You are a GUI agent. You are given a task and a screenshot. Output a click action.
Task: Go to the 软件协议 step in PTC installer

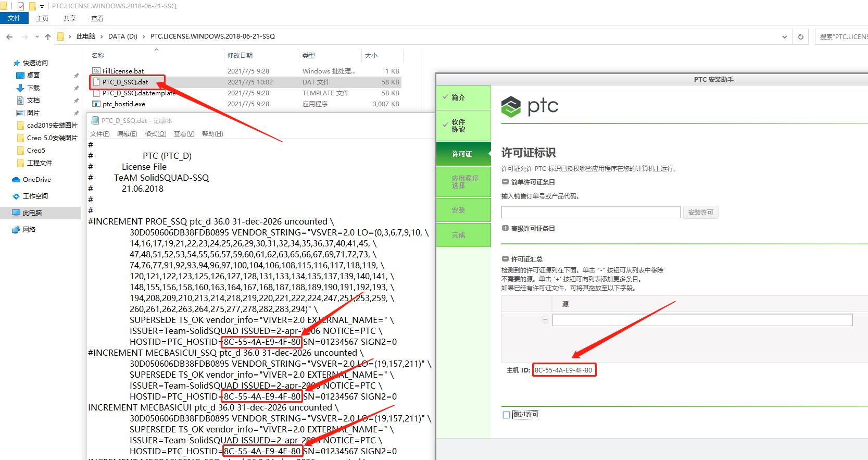[463, 126]
